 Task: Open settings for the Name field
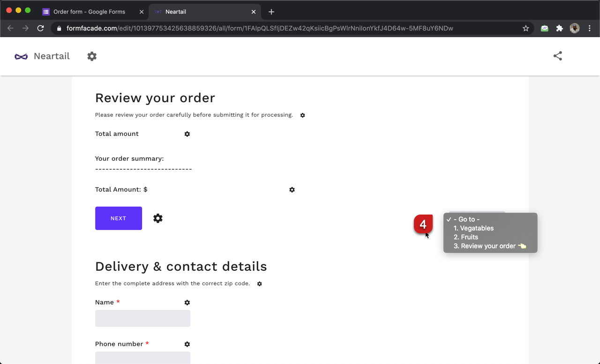187,303
